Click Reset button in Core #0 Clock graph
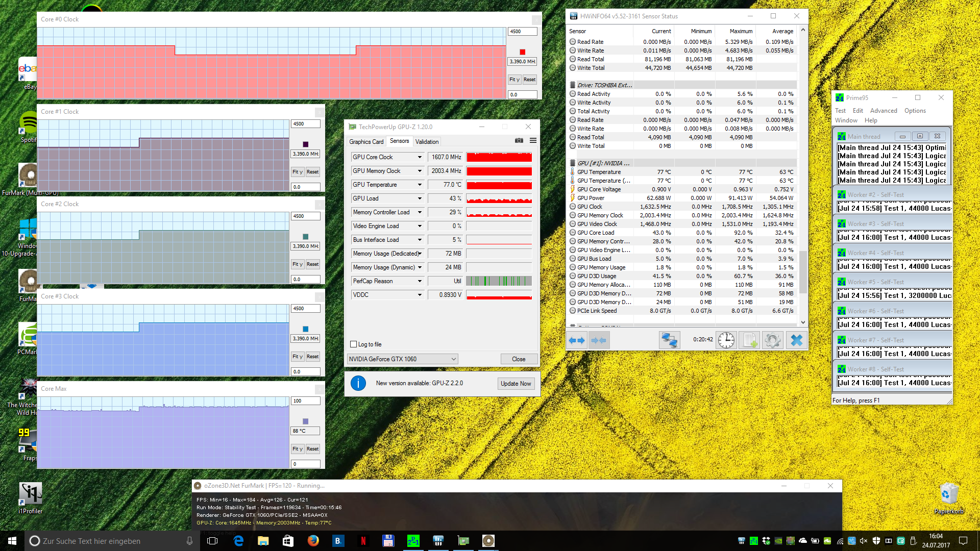The image size is (980, 551). coord(529,80)
